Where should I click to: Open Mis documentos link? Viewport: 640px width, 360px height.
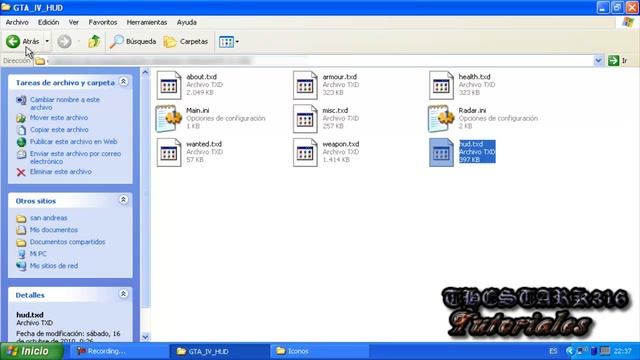coord(53,230)
